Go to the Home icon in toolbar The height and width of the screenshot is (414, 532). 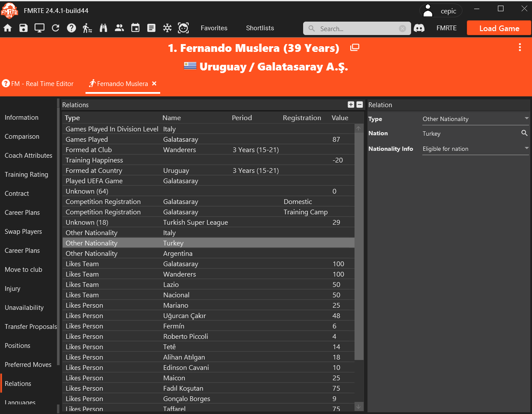pyautogui.click(x=8, y=28)
